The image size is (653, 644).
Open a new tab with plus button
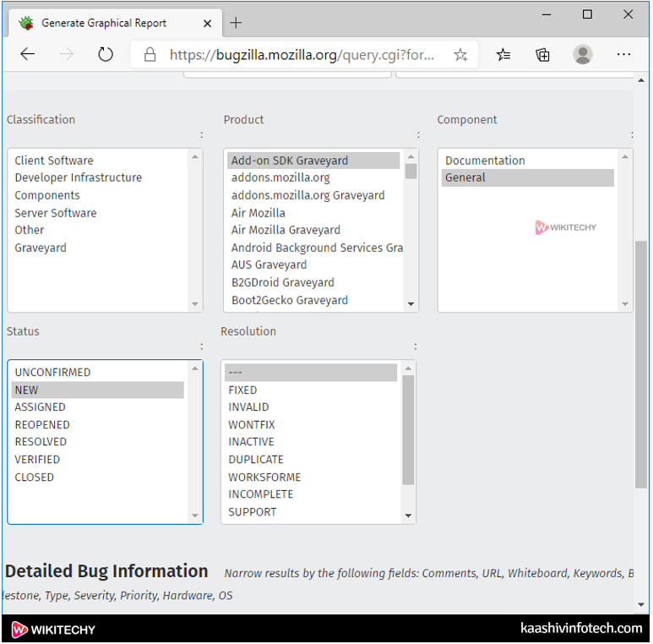click(236, 23)
